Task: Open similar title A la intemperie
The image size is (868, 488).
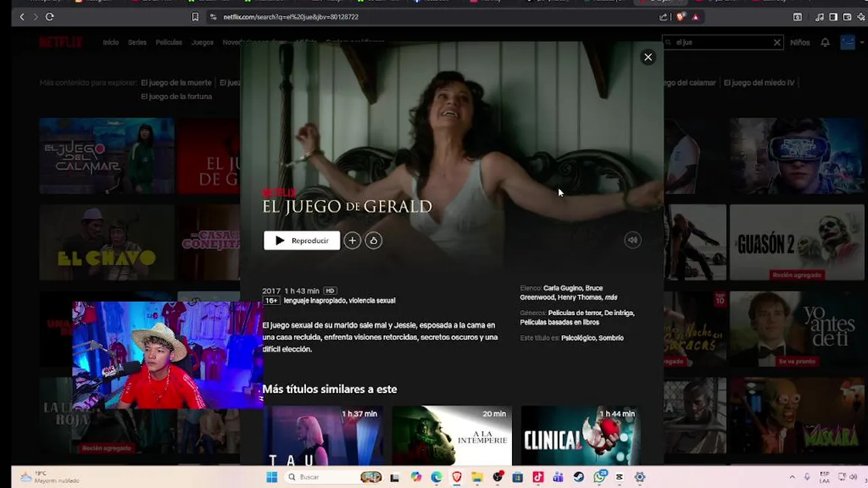Action: pyautogui.click(x=452, y=436)
